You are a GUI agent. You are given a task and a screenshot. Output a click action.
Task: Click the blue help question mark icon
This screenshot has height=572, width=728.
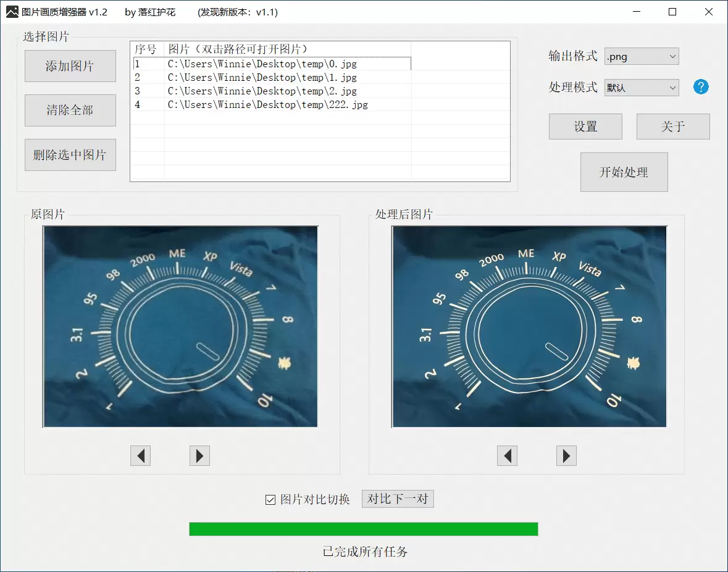coord(701,87)
